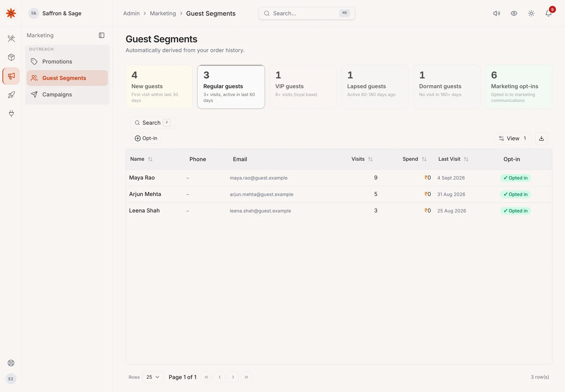This screenshot has height=392, width=565.
Task: Click the speaker sound icon
Action: (x=497, y=13)
